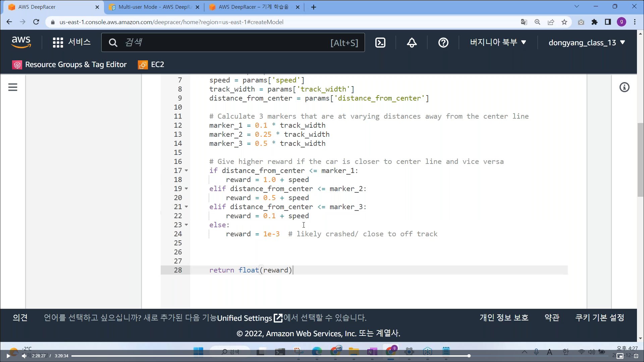Open the 버지니아 북부 region dropdown
Viewport: 644px width, 362px height.
[498, 43]
